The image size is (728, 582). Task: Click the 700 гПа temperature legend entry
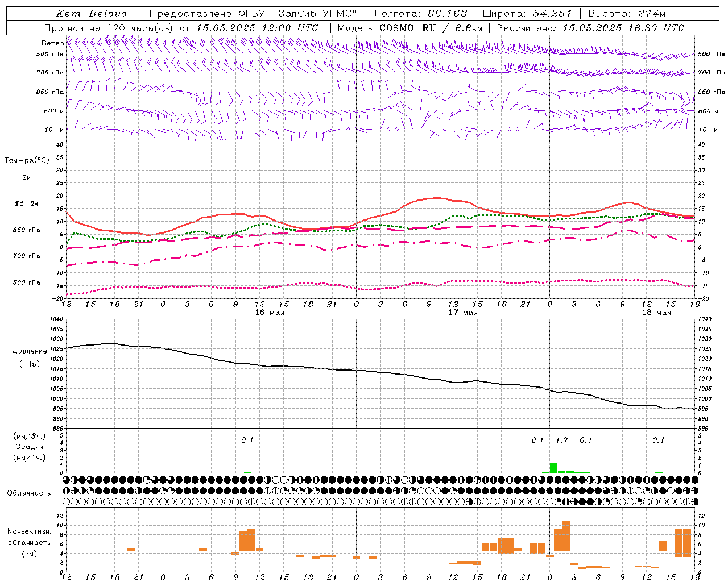(27, 256)
